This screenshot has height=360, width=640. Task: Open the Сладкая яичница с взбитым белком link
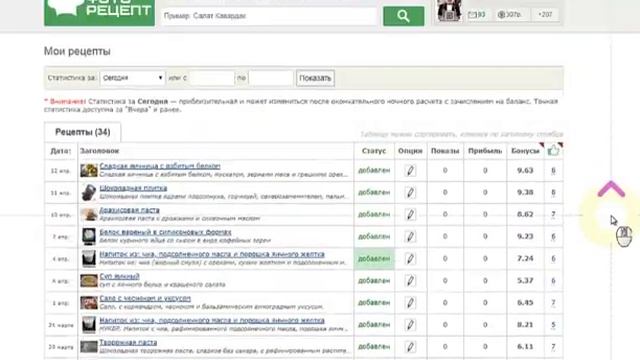pos(160,166)
